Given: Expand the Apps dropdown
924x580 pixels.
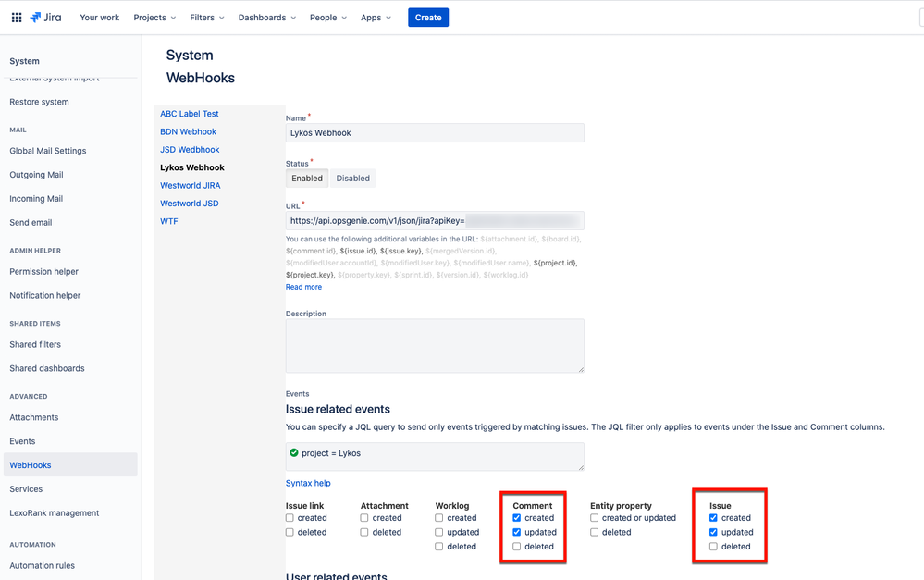Looking at the screenshot, I should click(x=376, y=18).
